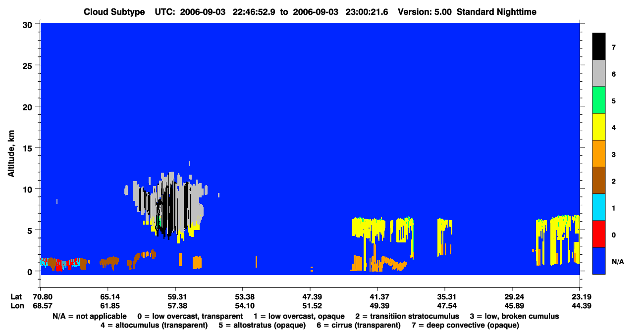Viewport: 644px width, 330px height.
Task: Click the black color swatch labeled 7
Action: pyautogui.click(x=599, y=47)
